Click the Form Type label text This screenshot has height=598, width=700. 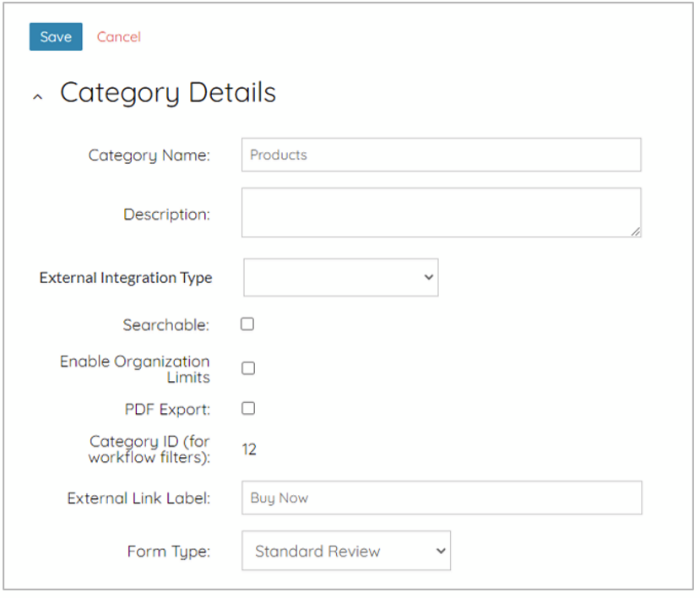(x=168, y=552)
